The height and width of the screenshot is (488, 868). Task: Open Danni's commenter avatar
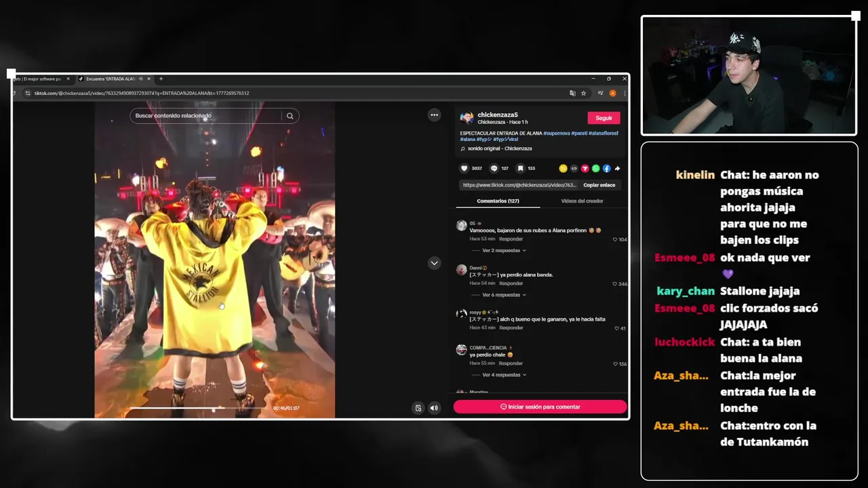click(461, 270)
